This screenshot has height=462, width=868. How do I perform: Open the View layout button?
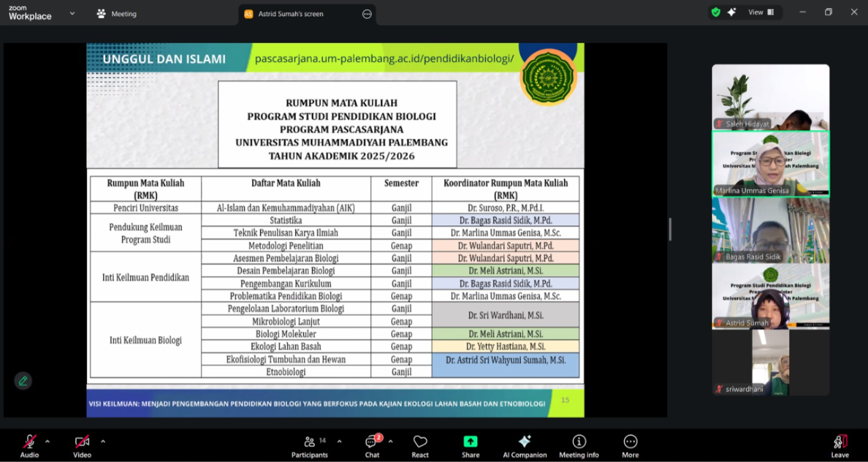click(761, 12)
